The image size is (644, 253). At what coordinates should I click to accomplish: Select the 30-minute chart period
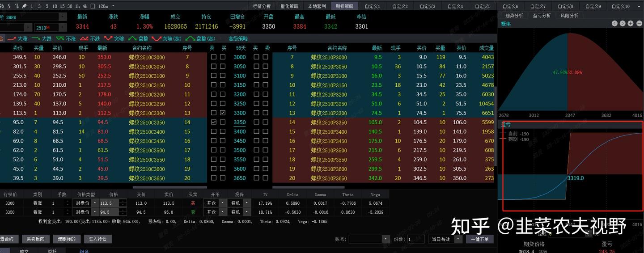70,6
